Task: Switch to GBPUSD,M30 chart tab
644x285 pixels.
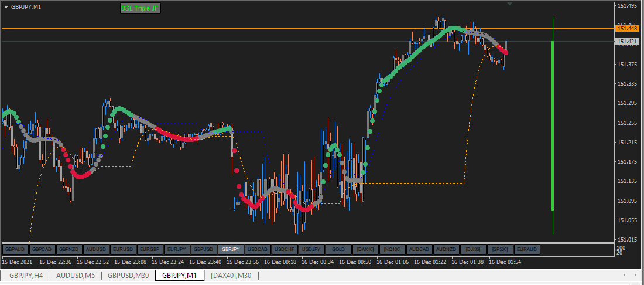Action: (x=129, y=276)
